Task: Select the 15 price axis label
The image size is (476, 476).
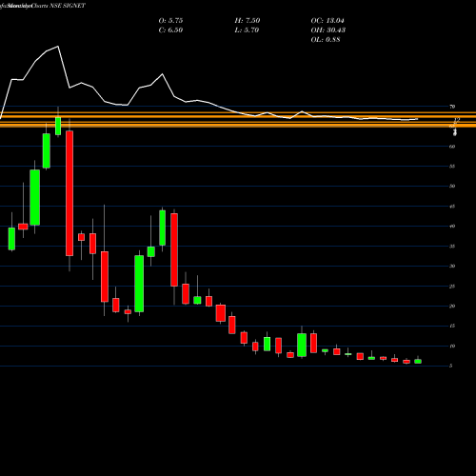Action: tap(452, 326)
